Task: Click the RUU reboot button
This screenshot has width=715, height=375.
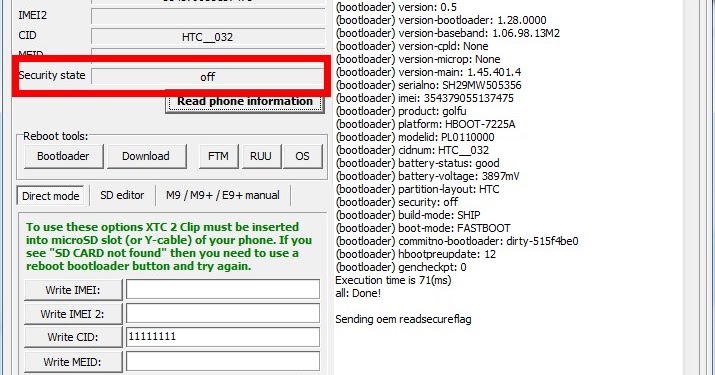Action: tap(261, 156)
